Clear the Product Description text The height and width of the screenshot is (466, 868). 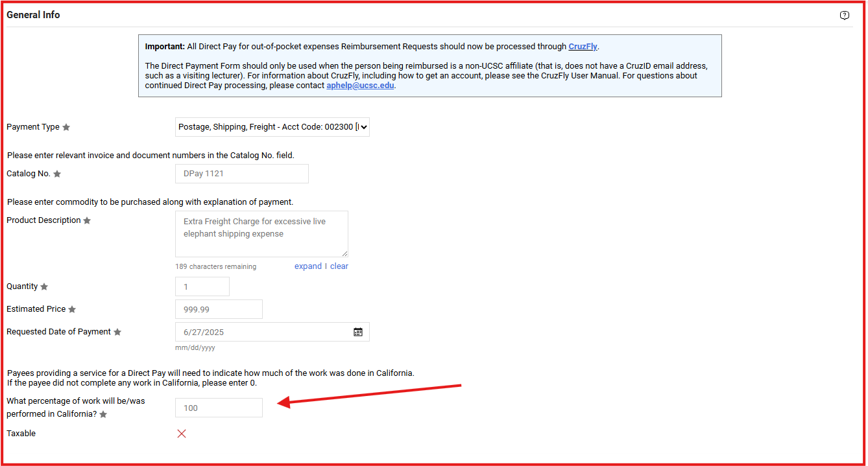pos(339,266)
